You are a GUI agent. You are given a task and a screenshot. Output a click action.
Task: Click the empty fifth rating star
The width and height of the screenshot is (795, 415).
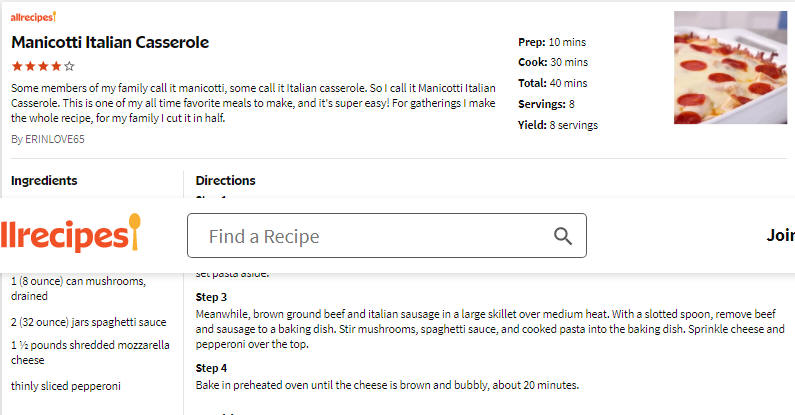(69, 66)
